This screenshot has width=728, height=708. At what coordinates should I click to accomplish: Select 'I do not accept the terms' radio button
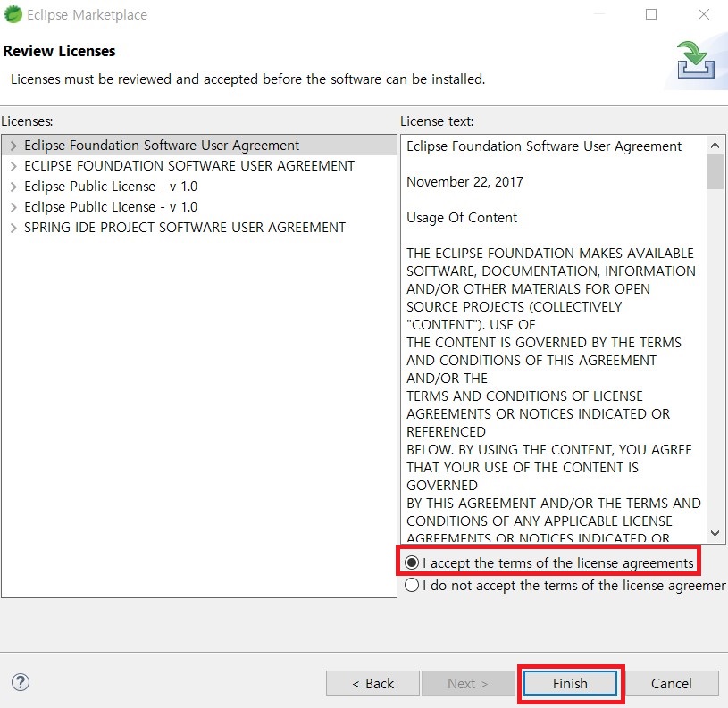coord(412,585)
